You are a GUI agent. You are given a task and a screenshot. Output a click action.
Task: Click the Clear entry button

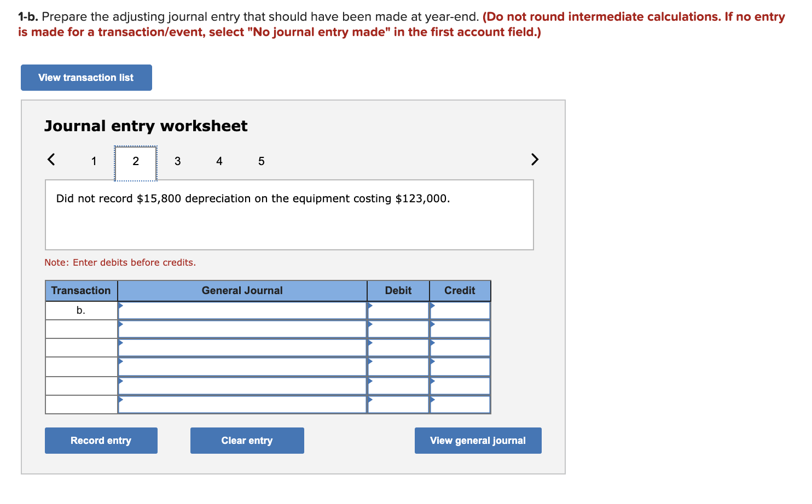[247, 440]
